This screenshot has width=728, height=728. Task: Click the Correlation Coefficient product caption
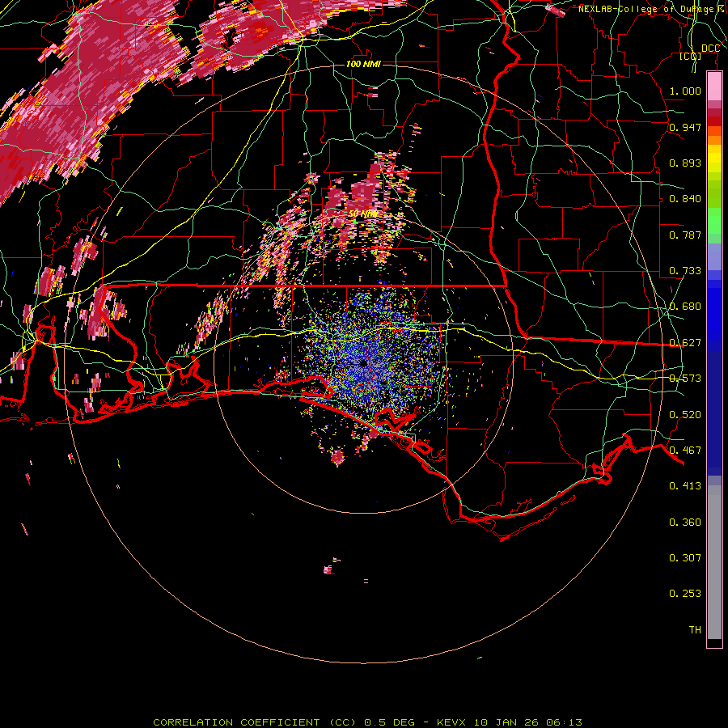(x=367, y=722)
